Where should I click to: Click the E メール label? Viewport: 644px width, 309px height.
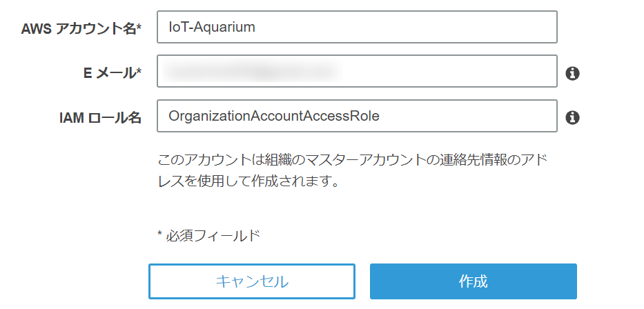tap(109, 72)
